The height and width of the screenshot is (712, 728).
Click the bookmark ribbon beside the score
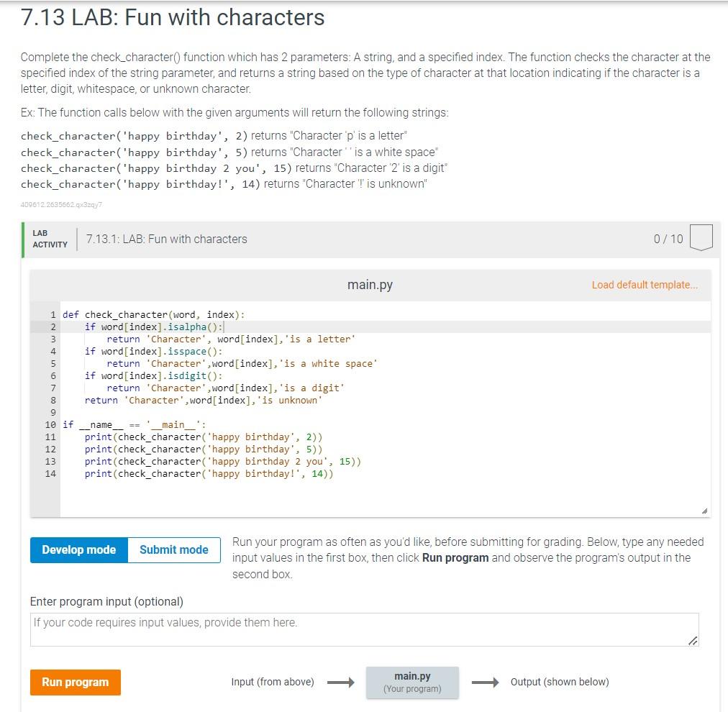(701, 237)
